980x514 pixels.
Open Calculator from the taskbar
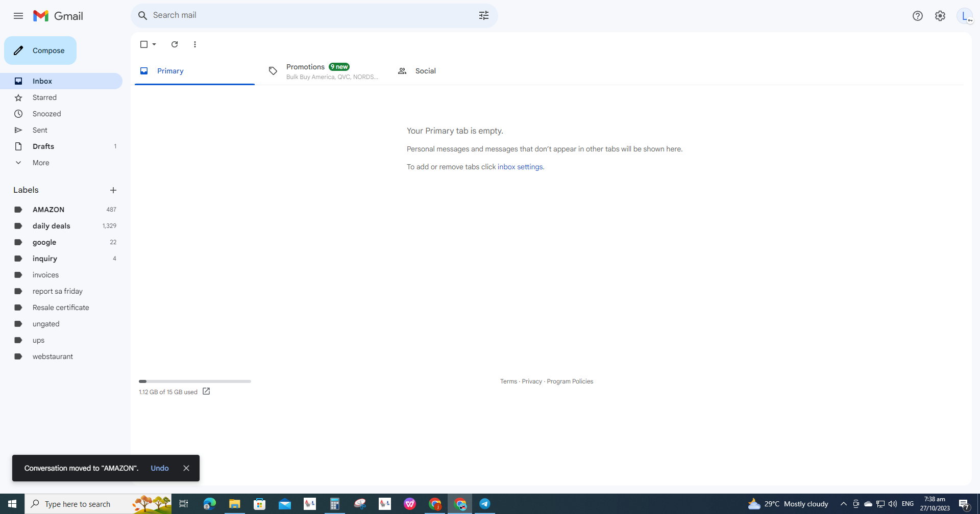pos(334,504)
